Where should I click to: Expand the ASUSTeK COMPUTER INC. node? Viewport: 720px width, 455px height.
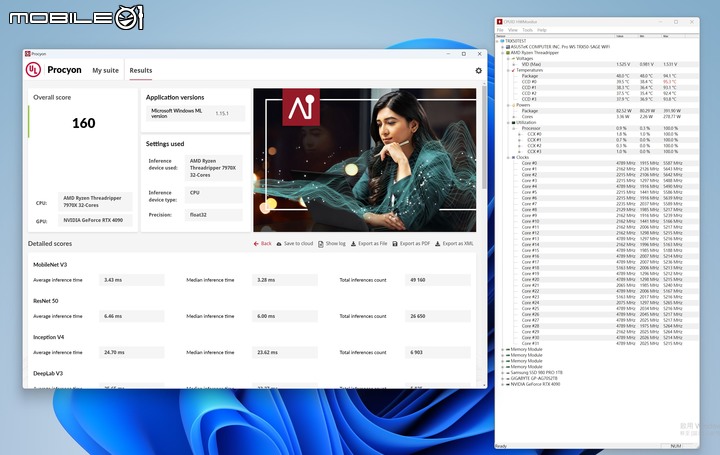tap(502, 47)
